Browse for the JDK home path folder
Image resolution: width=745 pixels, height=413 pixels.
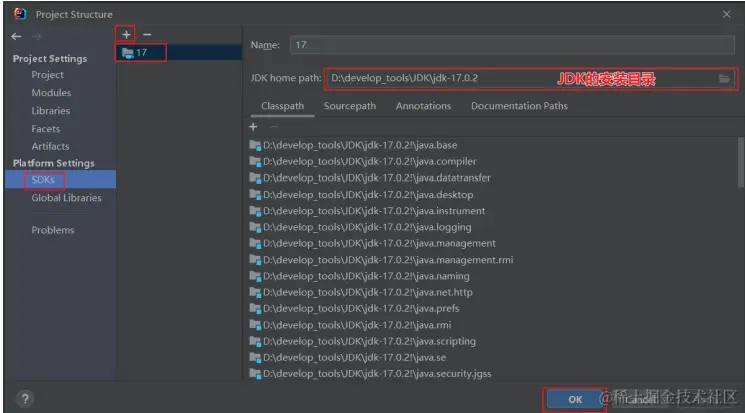[724, 79]
